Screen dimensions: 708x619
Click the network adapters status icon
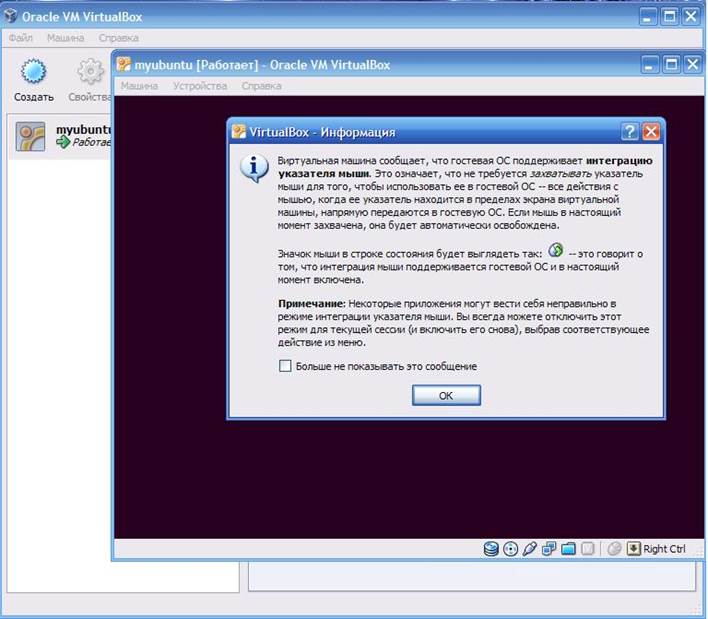pyautogui.click(x=549, y=549)
